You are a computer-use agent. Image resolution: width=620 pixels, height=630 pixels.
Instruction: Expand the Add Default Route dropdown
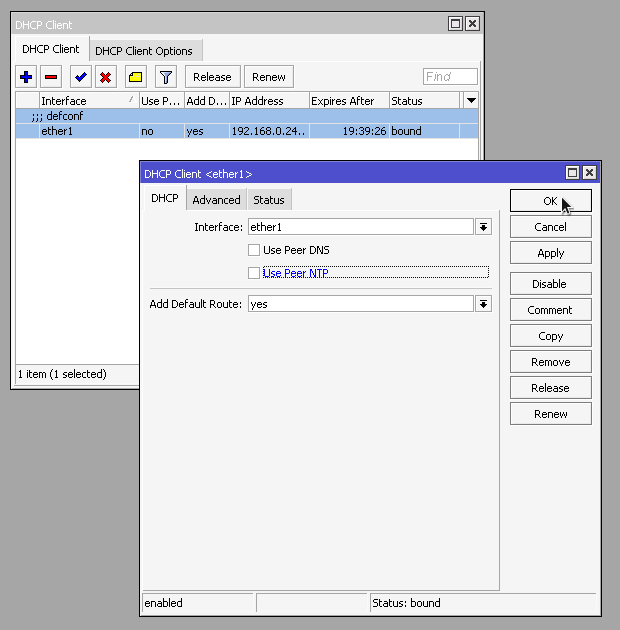(484, 304)
